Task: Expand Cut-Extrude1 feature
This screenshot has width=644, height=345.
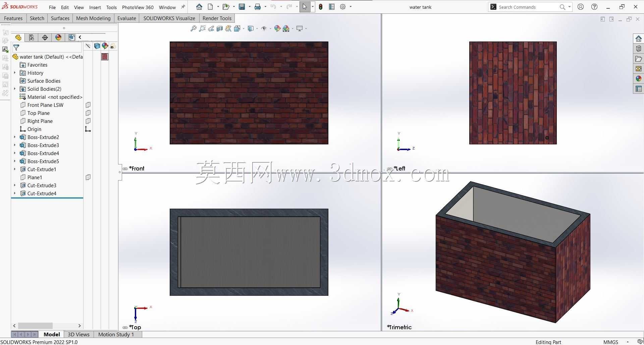Action: [x=15, y=169]
